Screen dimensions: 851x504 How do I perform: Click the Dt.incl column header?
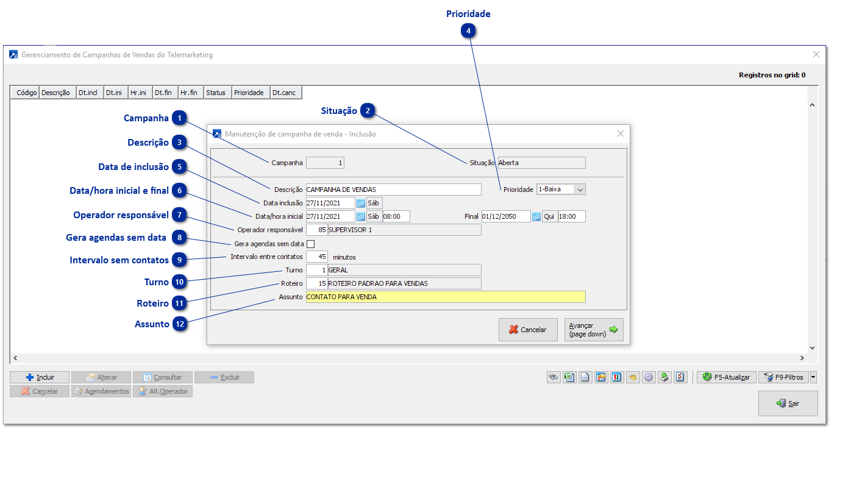pos(90,93)
